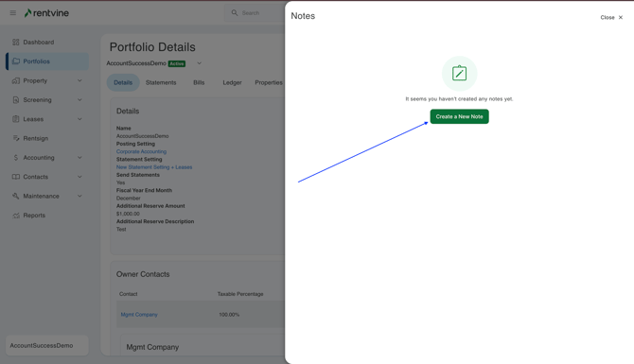Image resolution: width=634 pixels, height=364 pixels.
Task: Click the Accounting dollar icon
Action: pos(16,158)
